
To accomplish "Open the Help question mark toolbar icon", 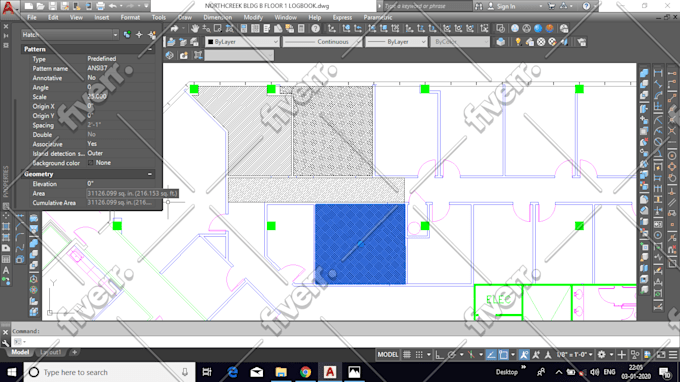I will pos(315,29).
